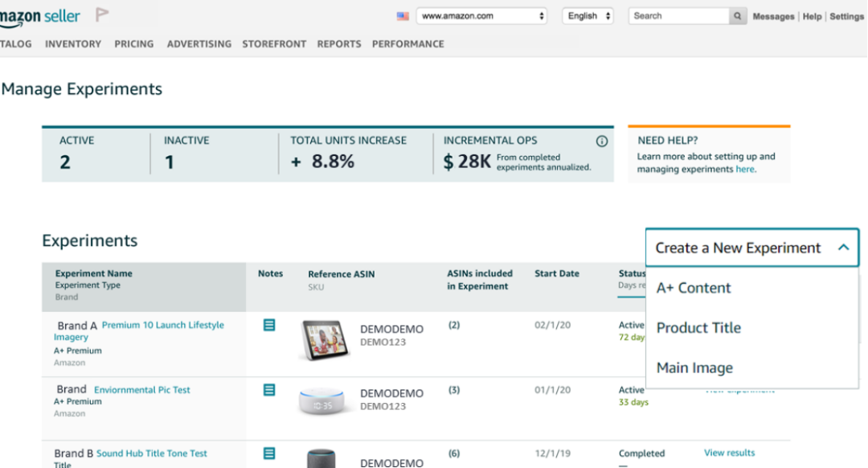The width and height of the screenshot is (868, 468).
Task: Click the $28K Incremental OPS value
Action: [467, 162]
